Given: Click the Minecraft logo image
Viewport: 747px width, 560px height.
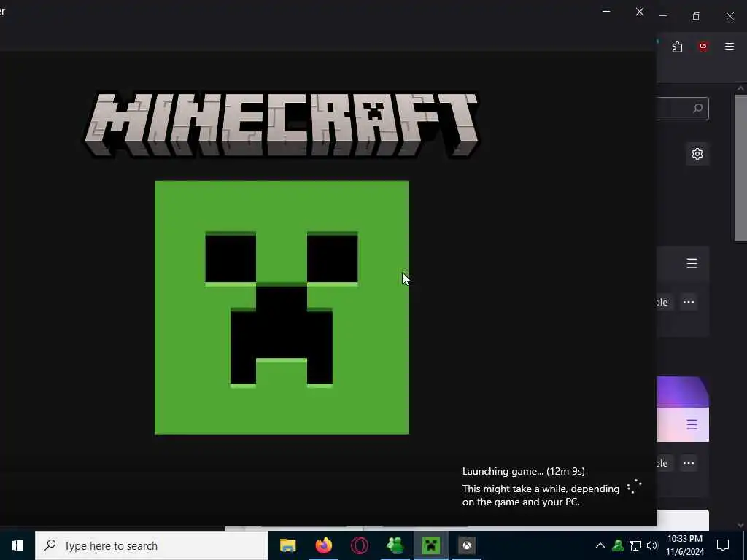Looking at the screenshot, I should tap(281, 124).
